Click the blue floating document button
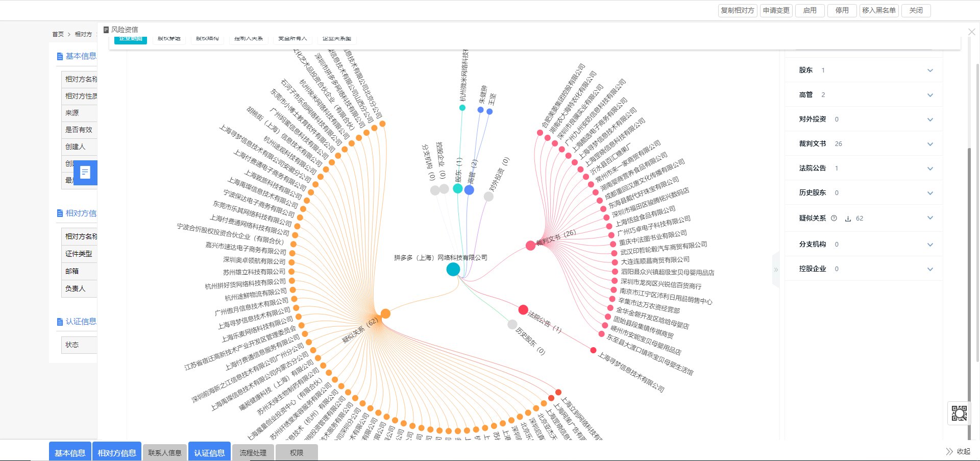This screenshot has width=980, height=461. point(85,173)
